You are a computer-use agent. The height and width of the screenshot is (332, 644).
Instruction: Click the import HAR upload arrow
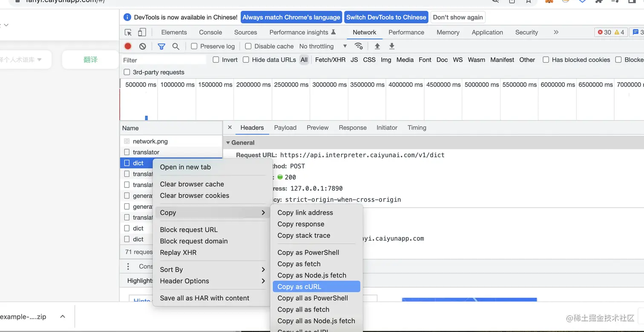point(377,46)
